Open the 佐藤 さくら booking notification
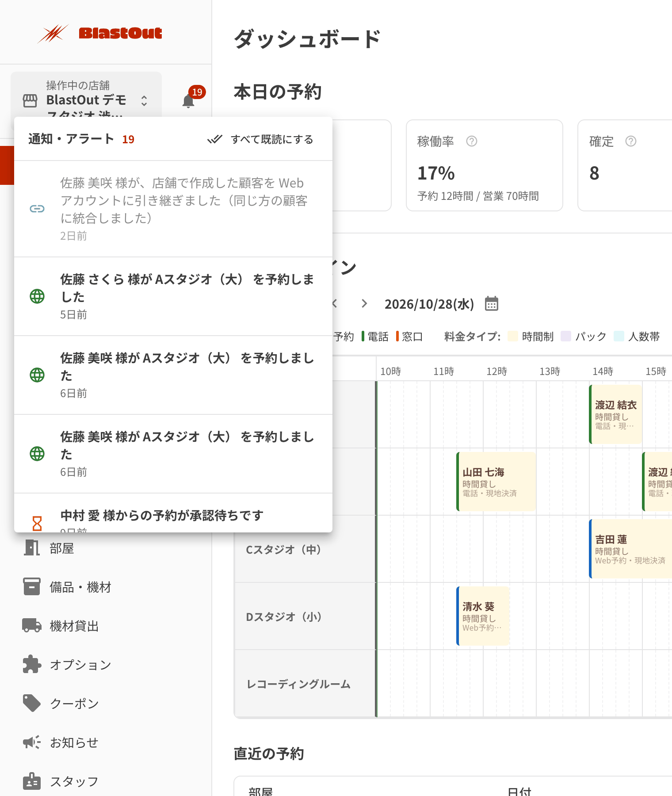672x796 pixels. 173,296
